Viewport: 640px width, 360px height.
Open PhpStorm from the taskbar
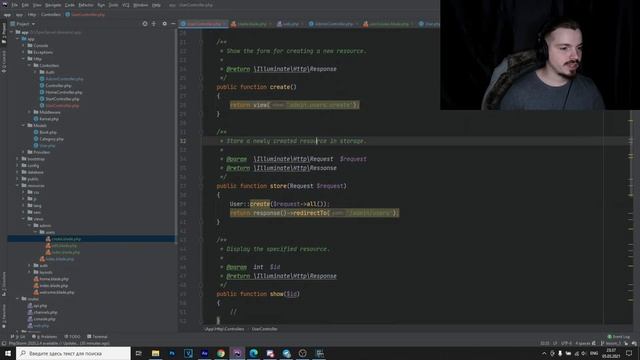coord(237,353)
